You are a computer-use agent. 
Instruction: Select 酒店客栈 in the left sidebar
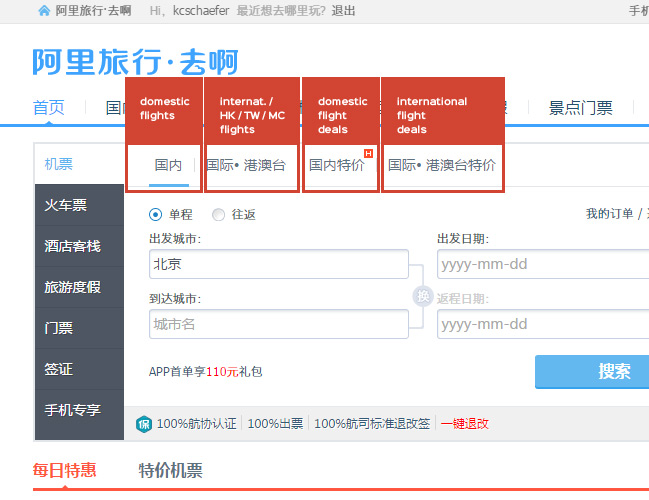(79, 246)
